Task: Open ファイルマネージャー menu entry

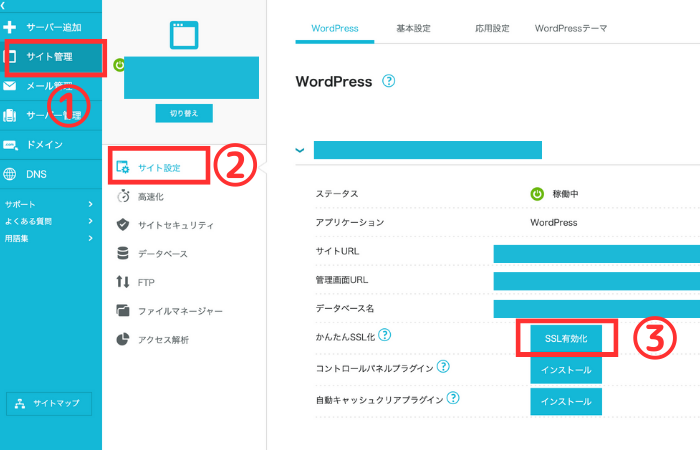Action: [x=180, y=311]
